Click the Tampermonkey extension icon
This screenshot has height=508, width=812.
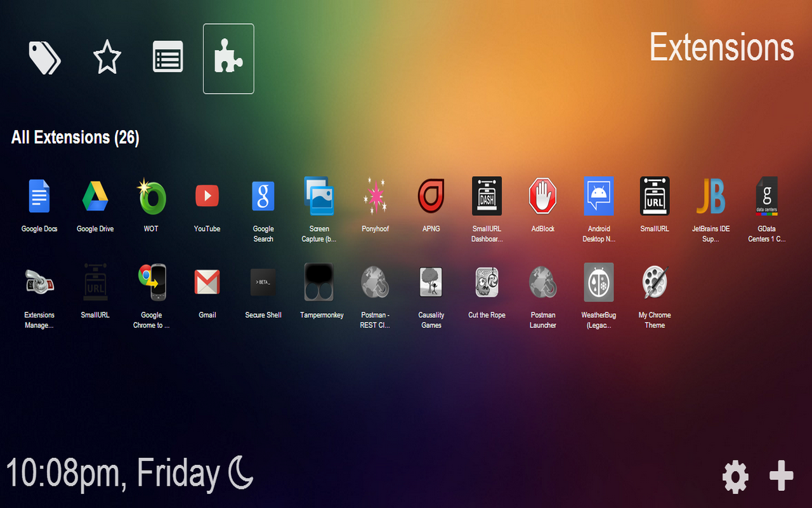[319, 282]
